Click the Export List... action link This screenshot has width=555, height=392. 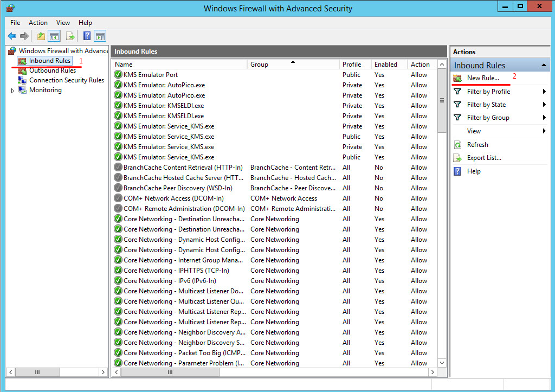(484, 158)
